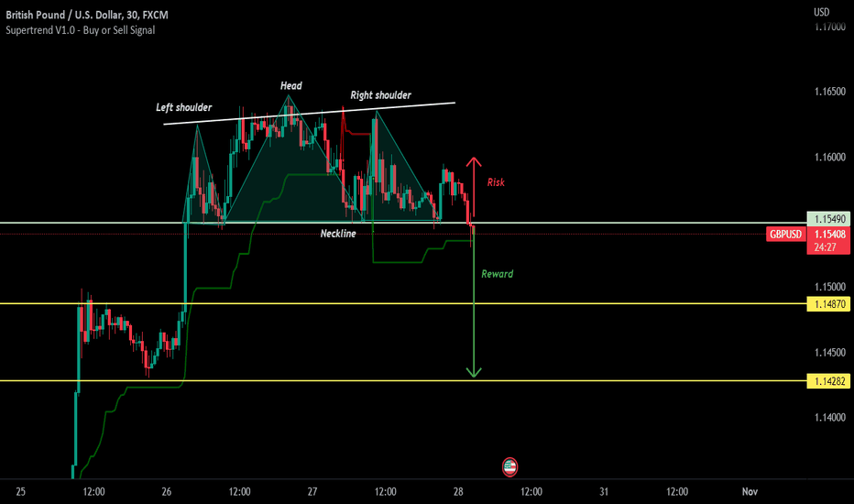Click the Nov date on time axis

coord(750,491)
